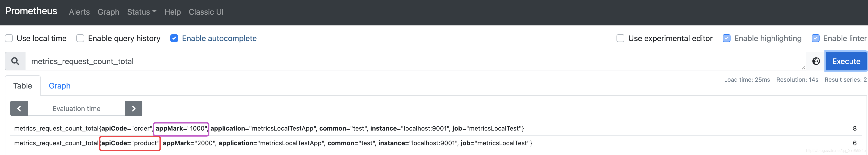The height and width of the screenshot is (155, 868).
Task: Toggle Enable linter checkbox
Action: tap(815, 38)
